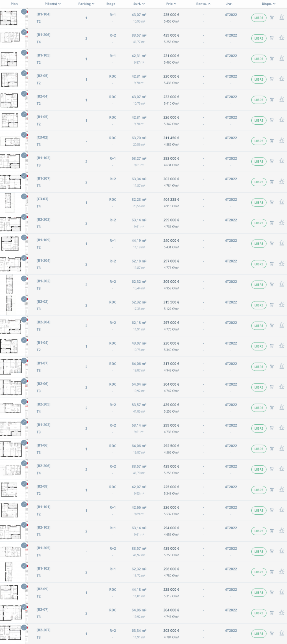Image resolution: width=287 pixels, height=644 pixels.
Task: Enlarge the floor plan of lot C3-03
Action: click(x=24, y=196)
